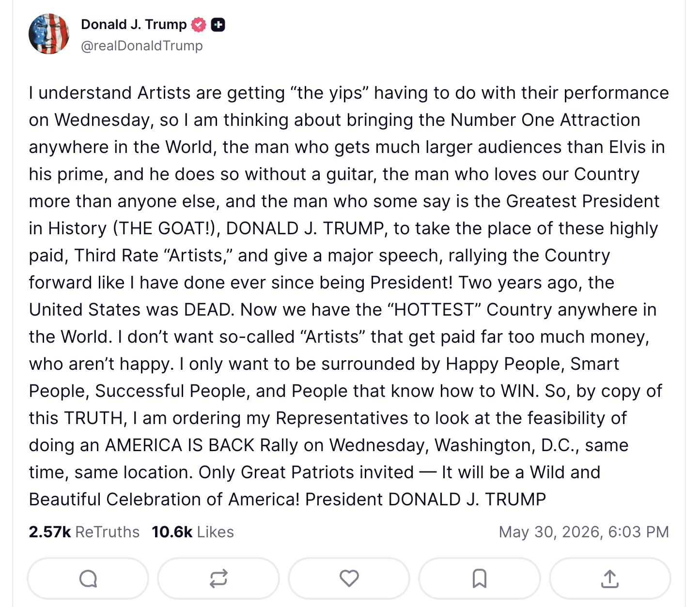Open Donald J. Trump display name link
700x607 pixels.
(x=134, y=24)
